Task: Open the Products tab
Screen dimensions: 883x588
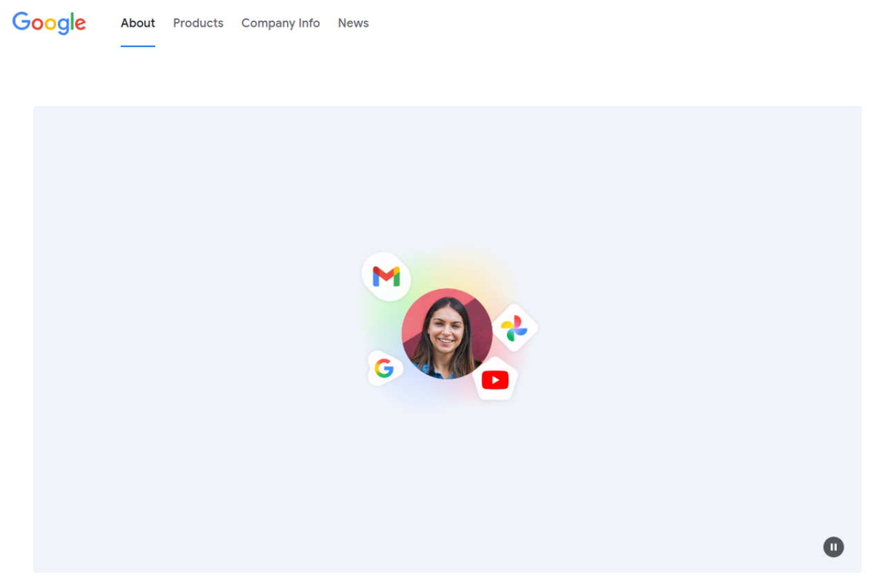Action: (198, 23)
